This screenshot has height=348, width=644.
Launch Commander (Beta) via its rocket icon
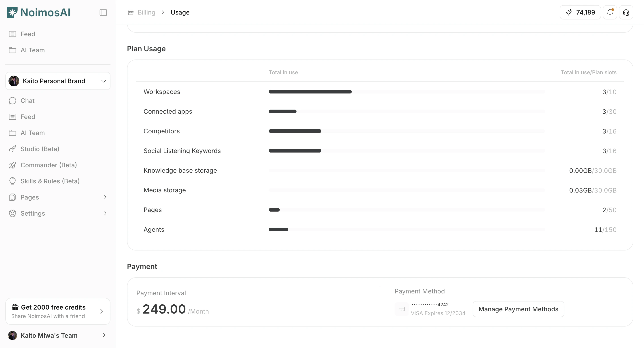point(13,165)
